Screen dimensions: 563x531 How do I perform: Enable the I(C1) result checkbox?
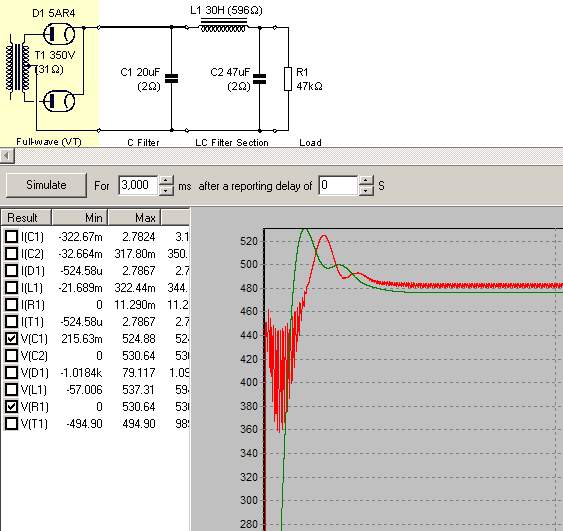click(x=11, y=237)
